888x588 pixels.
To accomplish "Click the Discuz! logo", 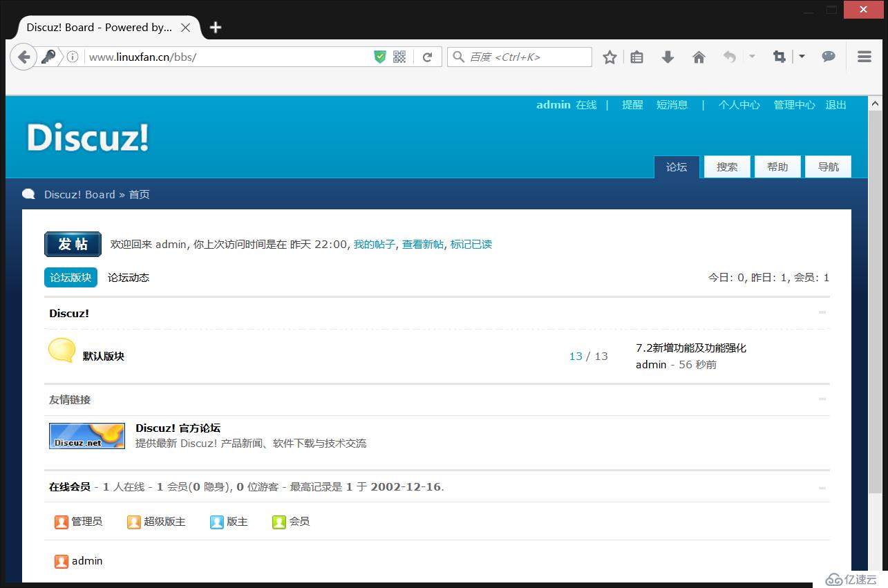I will (88, 137).
